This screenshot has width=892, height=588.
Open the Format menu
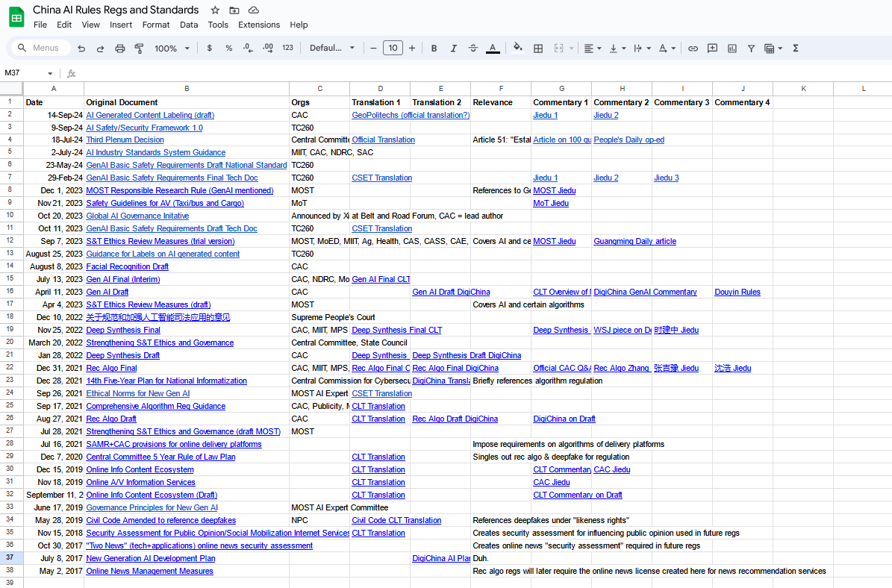tap(156, 25)
